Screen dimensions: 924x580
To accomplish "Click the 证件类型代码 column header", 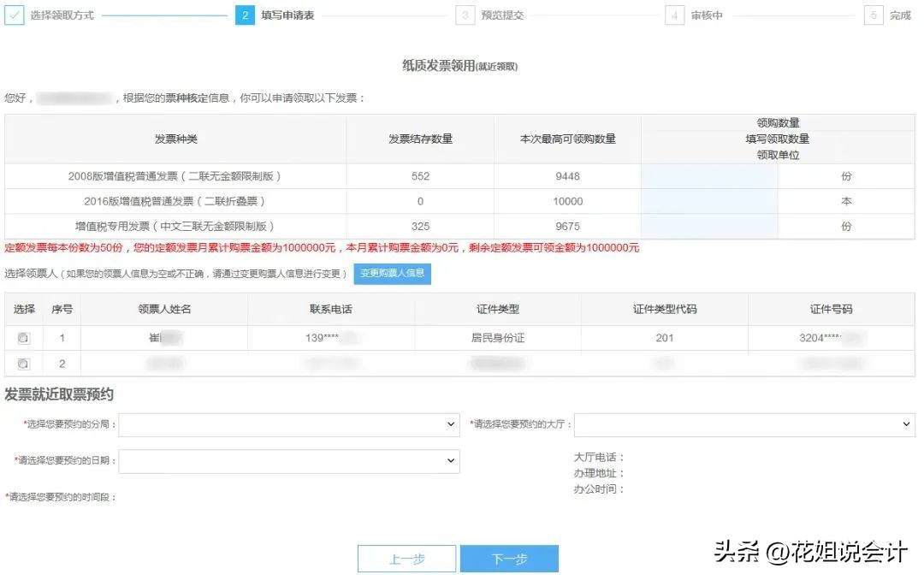I will coord(664,310).
